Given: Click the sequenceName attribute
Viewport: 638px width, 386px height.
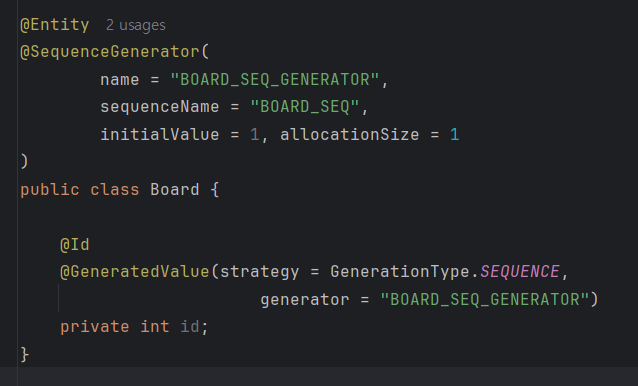Looking at the screenshot, I should coord(160,107).
